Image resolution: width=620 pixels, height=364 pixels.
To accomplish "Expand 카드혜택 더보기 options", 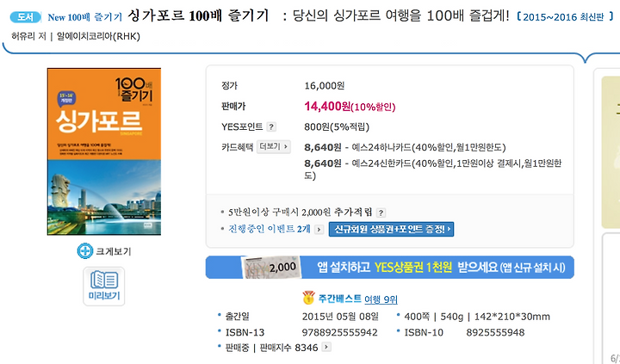I will click(x=273, y=146).
